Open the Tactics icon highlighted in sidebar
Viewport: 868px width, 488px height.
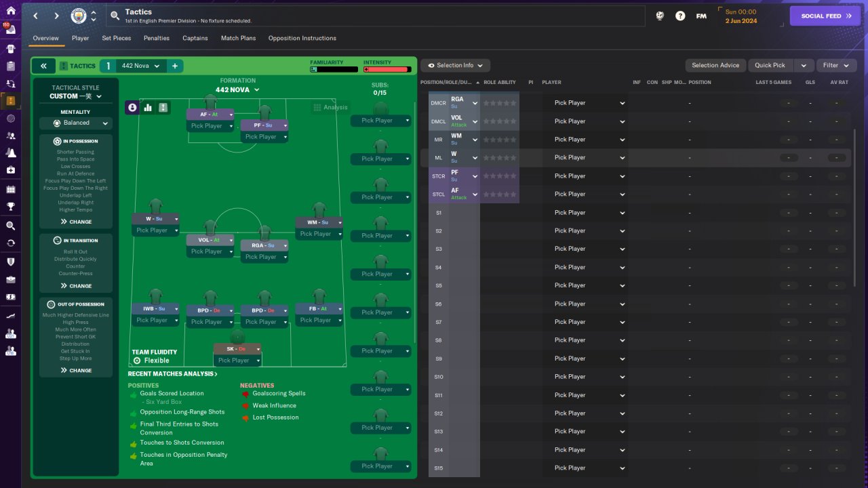point(10,101)
